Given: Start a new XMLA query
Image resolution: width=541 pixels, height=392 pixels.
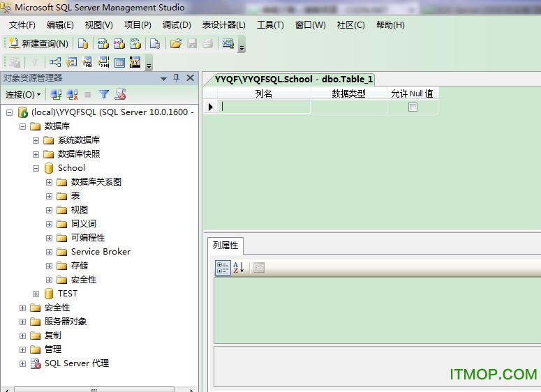Looking at the screenshot, I should tap(135, 43).
